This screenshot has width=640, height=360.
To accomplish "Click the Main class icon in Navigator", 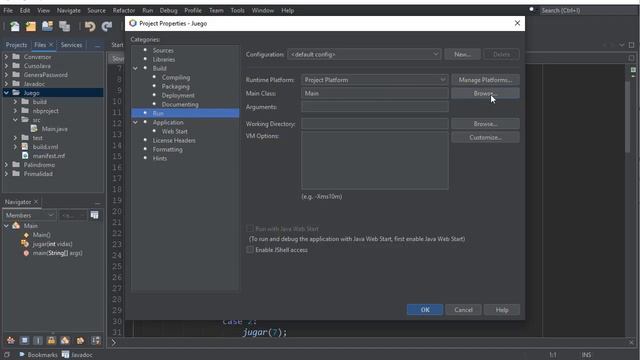I will [16, 226].
